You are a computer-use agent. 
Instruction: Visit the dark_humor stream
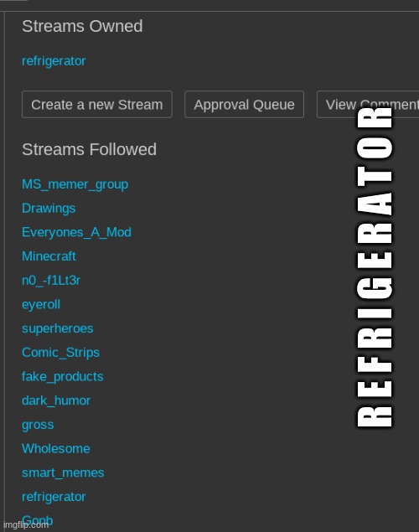[56, 400]
